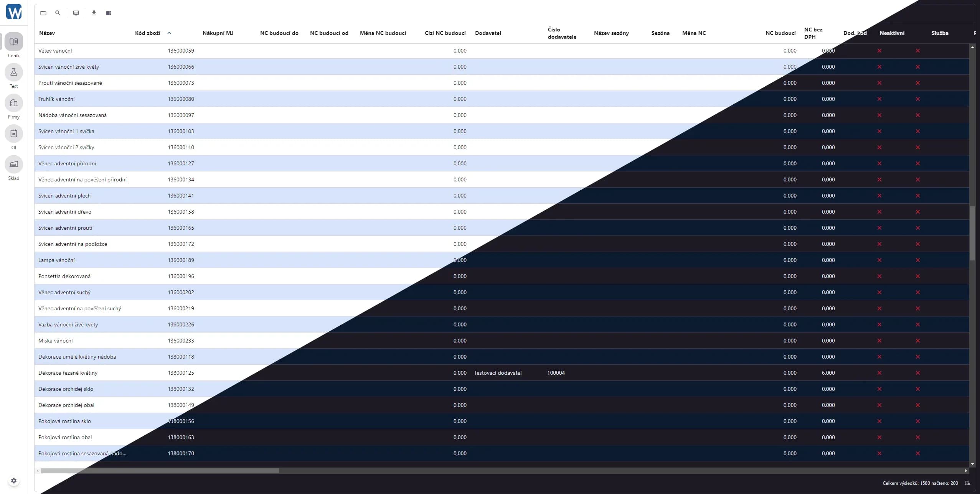Click the 6,000 NC bez DPH value
Screen dimensions: 980x494
(828, 373)
